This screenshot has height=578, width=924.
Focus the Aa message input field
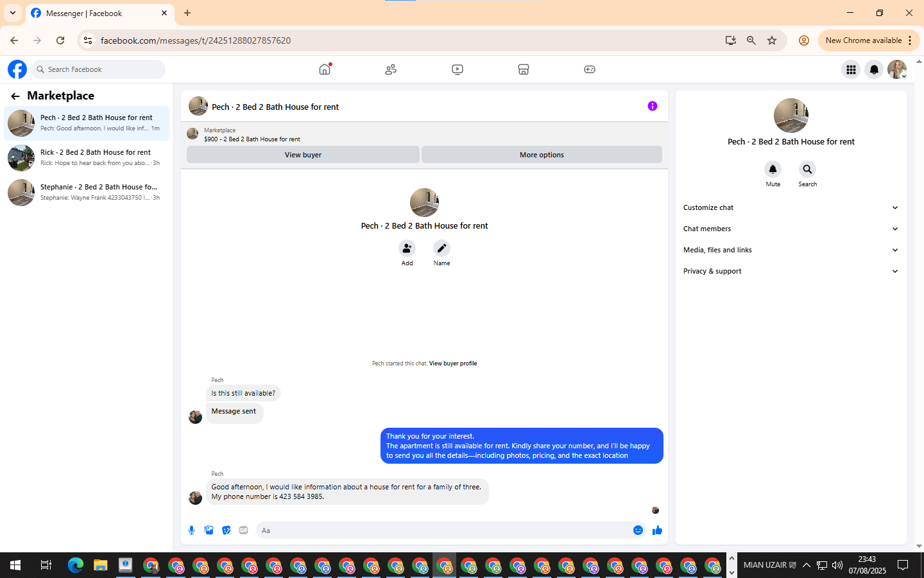click(443, 530)
